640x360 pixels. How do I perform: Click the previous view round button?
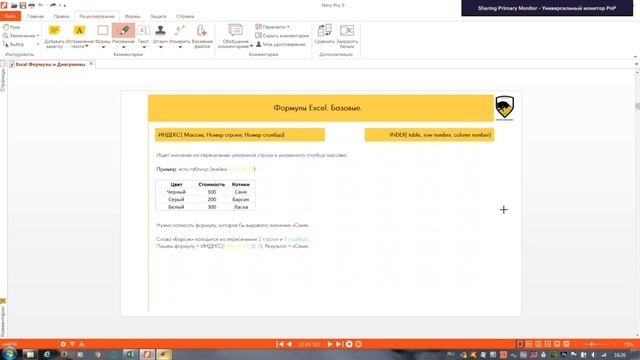pos(349,344)
